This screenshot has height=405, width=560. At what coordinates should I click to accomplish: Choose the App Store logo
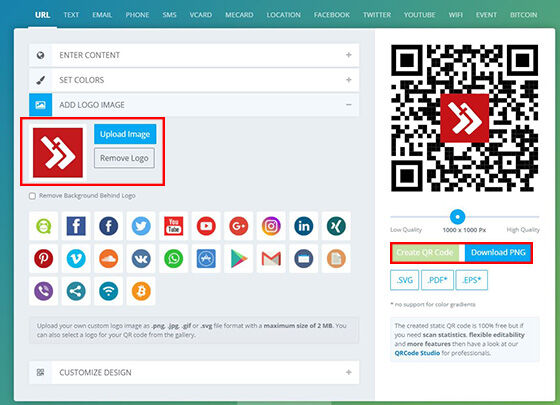click(x=206, y=259)
